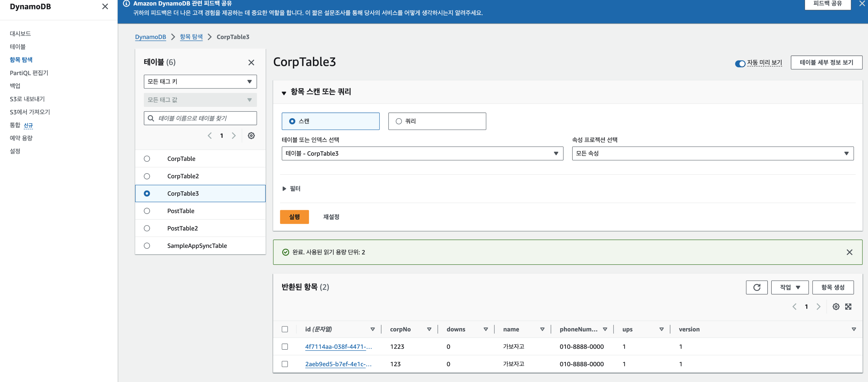Open the Actions dropdown button
The image size is (868, 382).
pos(790,287)
